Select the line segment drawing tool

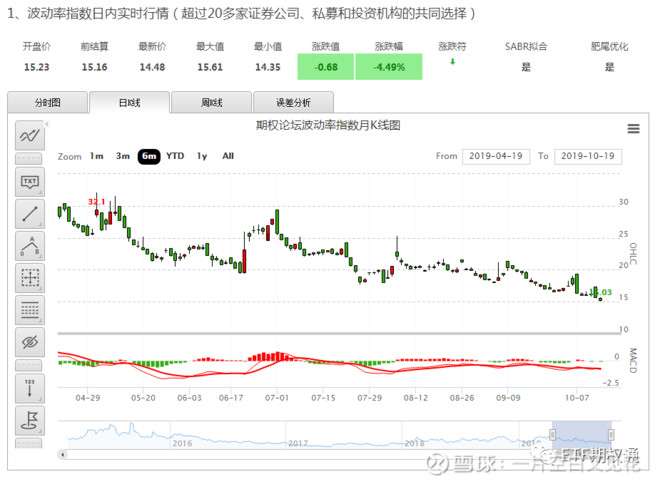[30, 214]
